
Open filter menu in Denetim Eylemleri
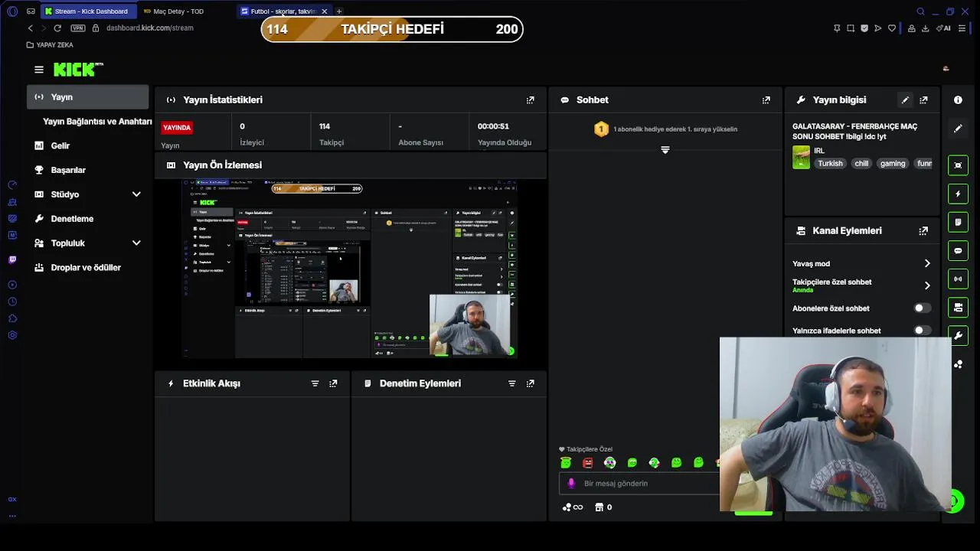click(511, 383)
